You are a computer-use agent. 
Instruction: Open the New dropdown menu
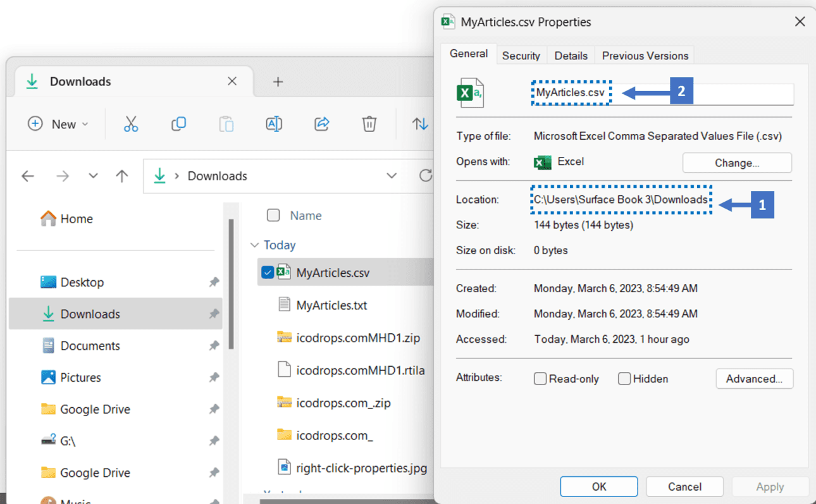[x=58, y=124]
